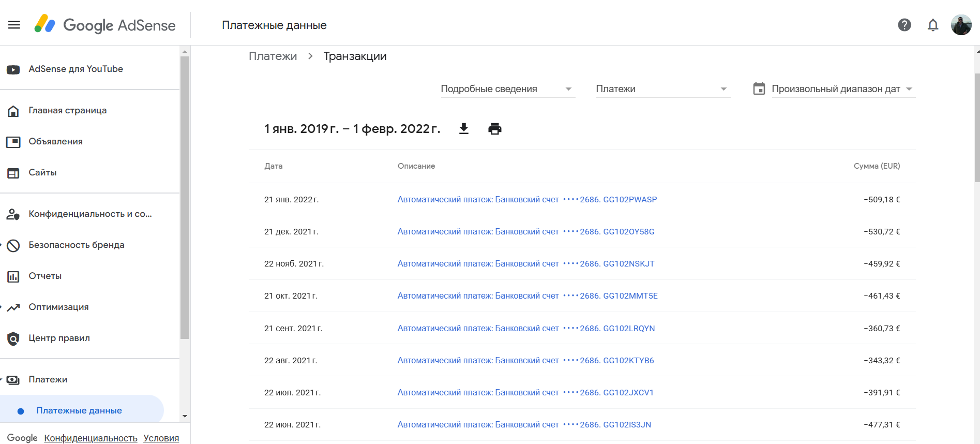
Task: Open the Конфиденциальность footer link
Action: click(91, 438)
